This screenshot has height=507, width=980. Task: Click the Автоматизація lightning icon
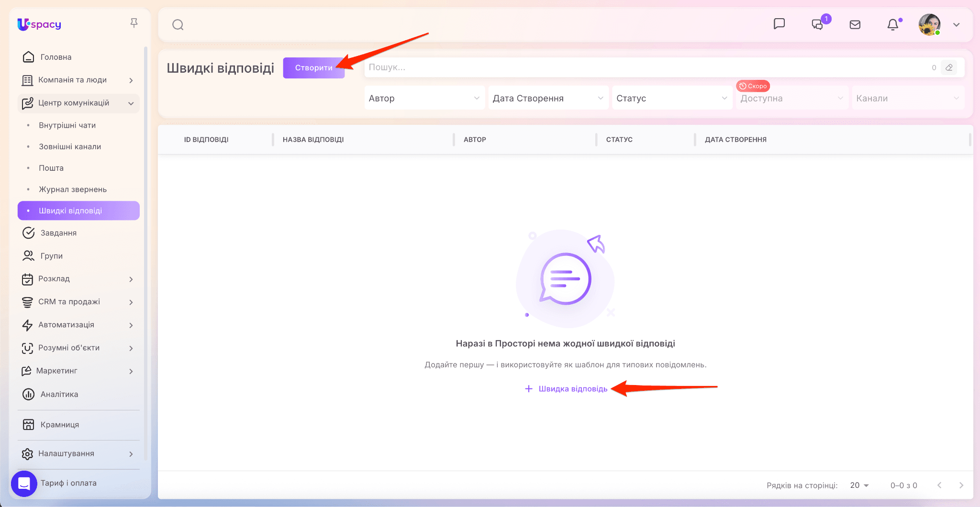click(27, 325)
